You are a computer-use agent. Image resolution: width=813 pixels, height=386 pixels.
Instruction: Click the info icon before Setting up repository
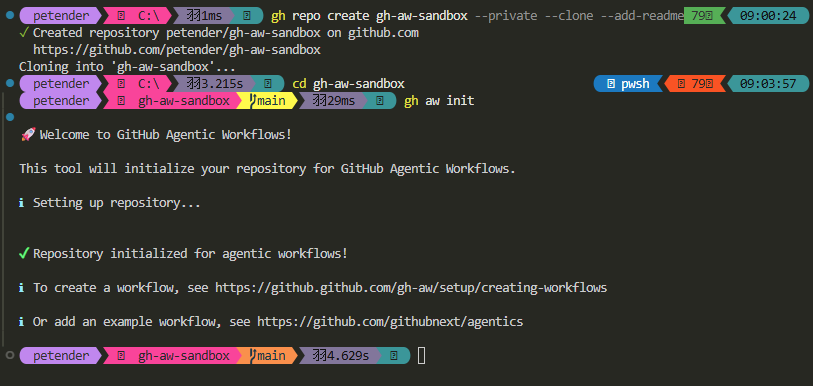21,203
